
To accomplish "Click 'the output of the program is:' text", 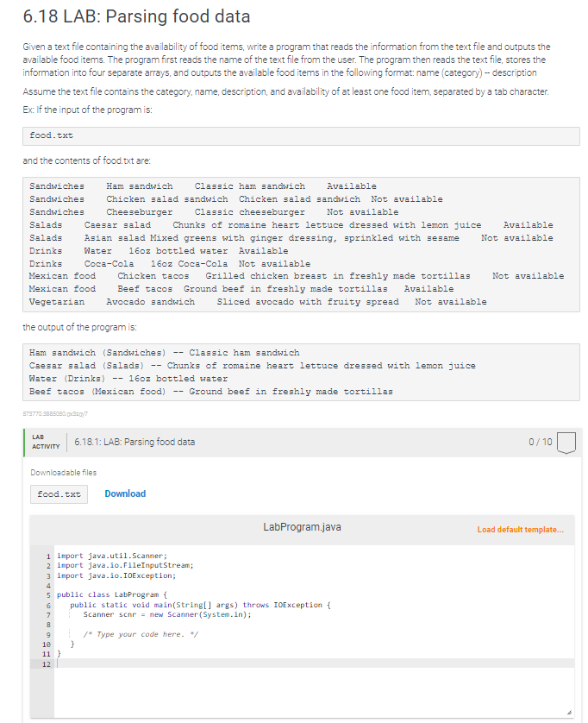I will [79, 327].
